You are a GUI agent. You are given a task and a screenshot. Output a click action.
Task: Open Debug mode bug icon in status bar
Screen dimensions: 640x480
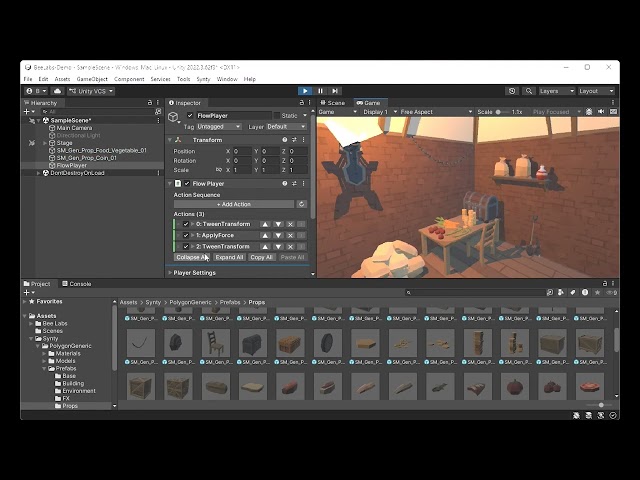pyautogui.click(x=576, y=416)
